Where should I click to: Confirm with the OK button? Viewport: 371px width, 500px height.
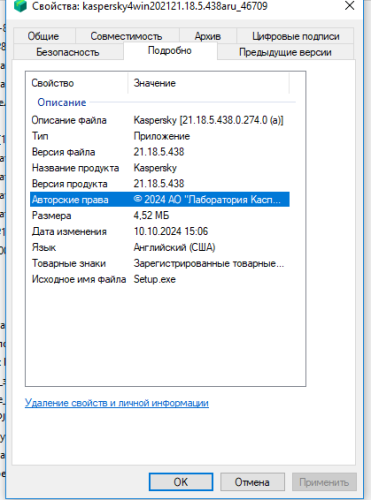pos(181,482)
